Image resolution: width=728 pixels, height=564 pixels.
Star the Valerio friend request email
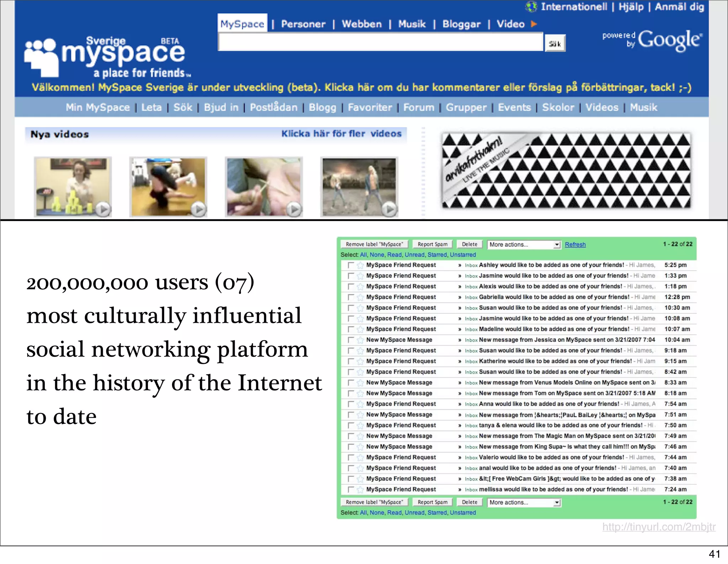360,457
